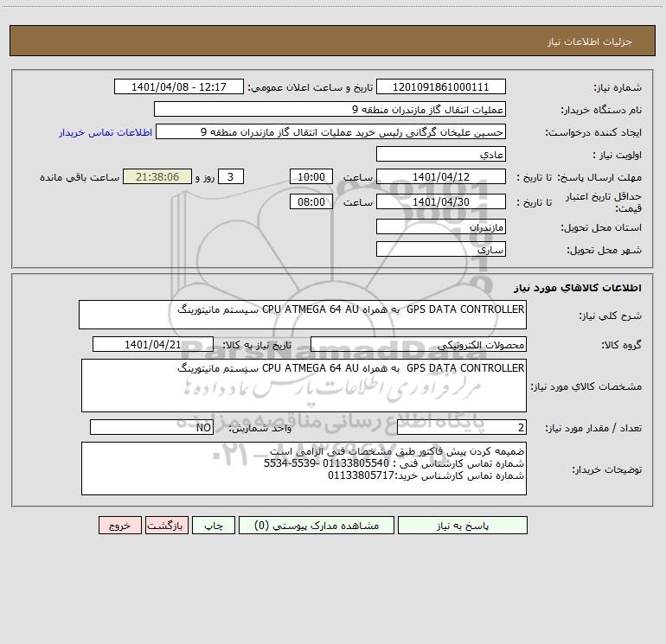Screen dimensions: 666x644
Task: Click the شرح کلی نیاز description box
Action: click(x=303, y=315)
